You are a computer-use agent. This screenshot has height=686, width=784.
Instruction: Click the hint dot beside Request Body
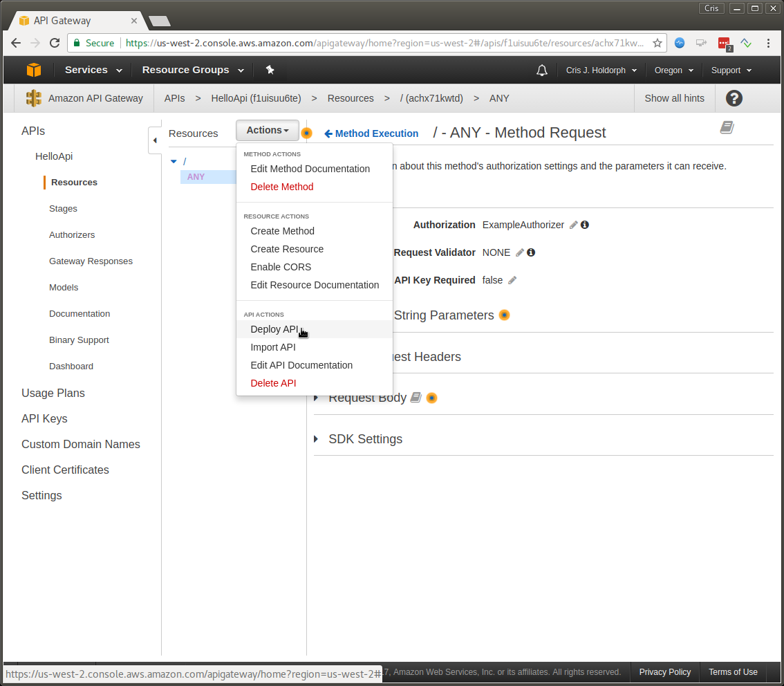tap(431, 398)
